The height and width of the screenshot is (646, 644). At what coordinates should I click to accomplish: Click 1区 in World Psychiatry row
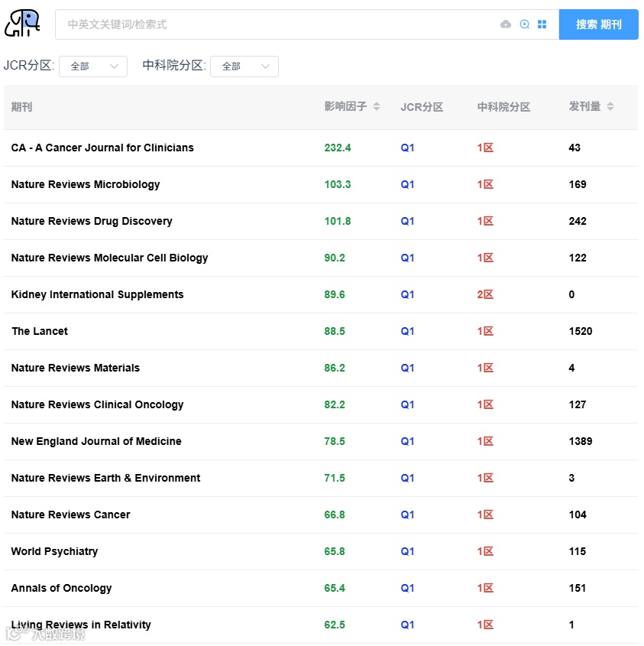pyautogui.click(x=485, y=551)
